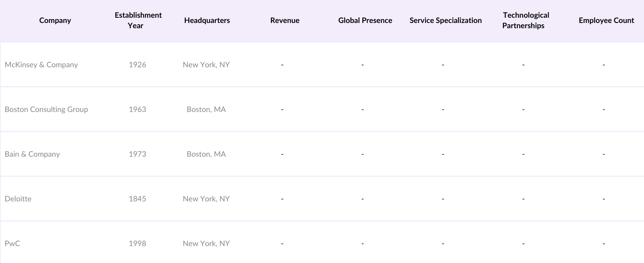Click the empty Revenue cell for McKinsey
This screenshot has height=263, width=644.
tap(282, 65)
